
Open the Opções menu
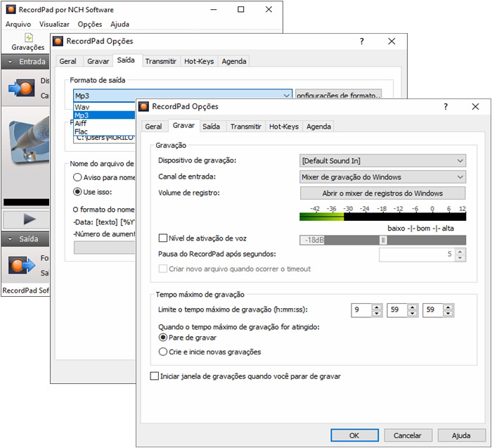[x=90, y=24]
